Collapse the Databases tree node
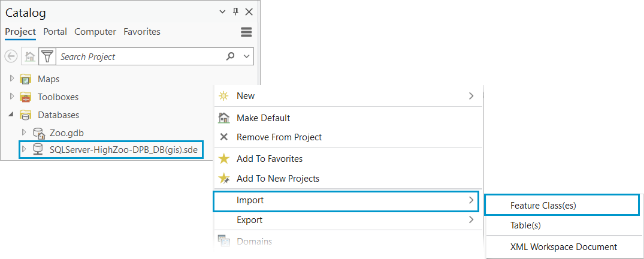Viewport: 644px width, 259px height. point(11,115)
